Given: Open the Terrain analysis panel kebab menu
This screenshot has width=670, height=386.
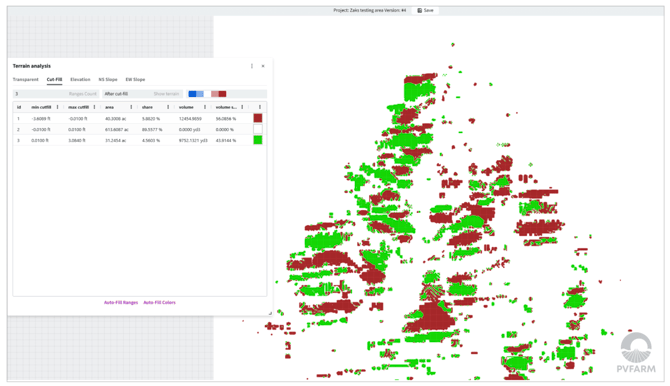Looking at the screenshot, I should [252, 66].
